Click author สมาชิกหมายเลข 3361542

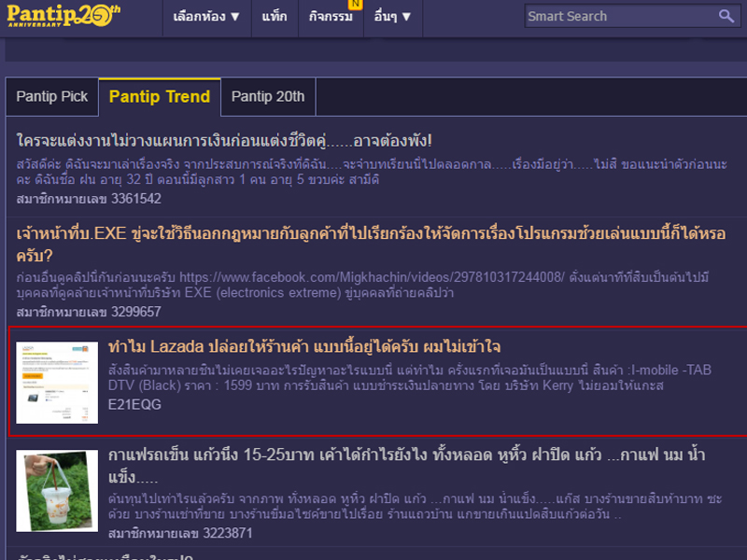tap(89, 199)
